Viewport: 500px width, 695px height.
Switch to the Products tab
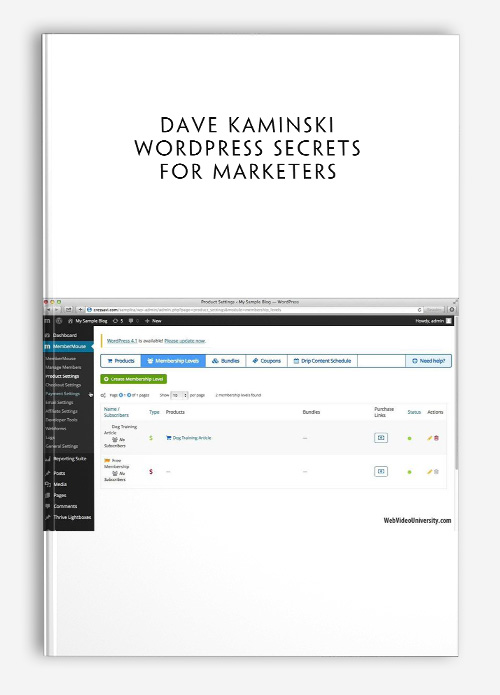coord(121,361)
